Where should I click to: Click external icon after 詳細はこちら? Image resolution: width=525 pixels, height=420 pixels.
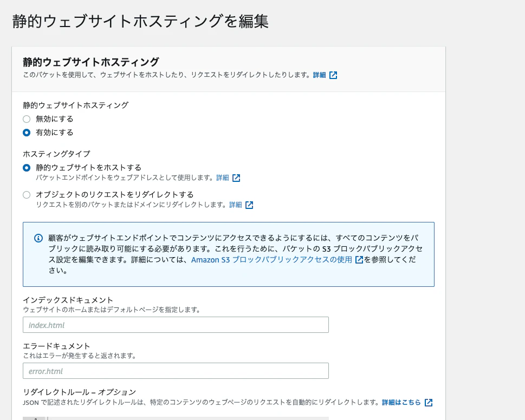(x=429, y=403)
